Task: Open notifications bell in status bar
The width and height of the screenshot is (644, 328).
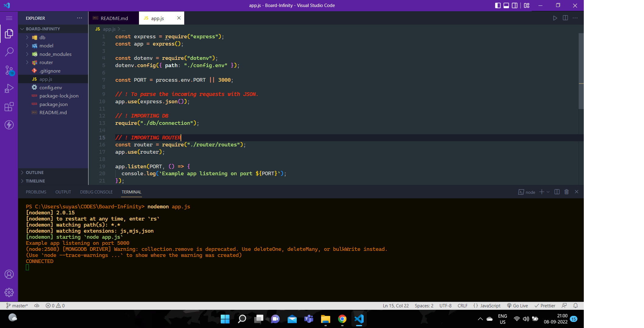Action: (576, 306)
